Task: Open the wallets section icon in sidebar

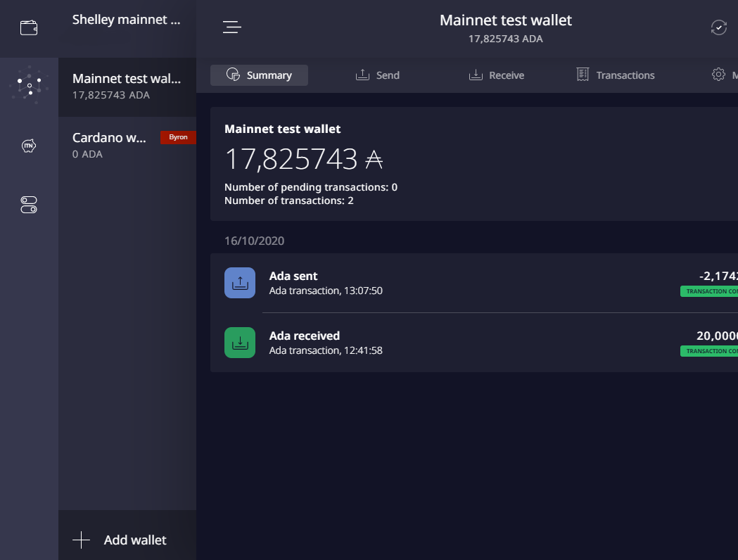Action: tap(29, 27)
